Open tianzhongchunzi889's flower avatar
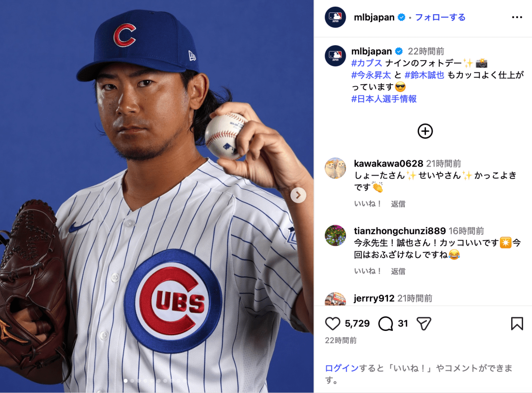The height and width of the screenshot is (393, 532). click(335, 235)
